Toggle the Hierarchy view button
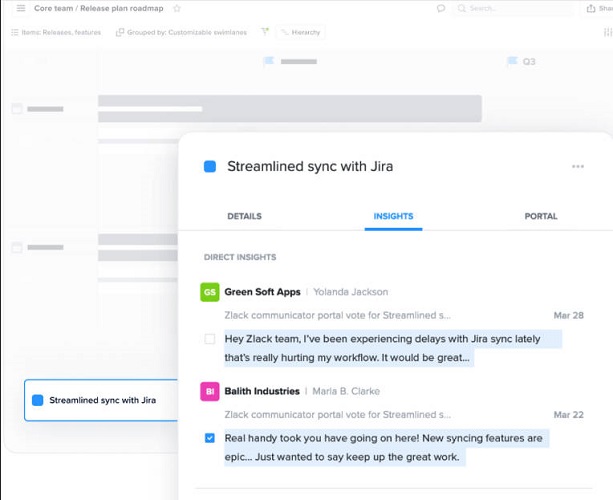Image resolution: width=613 pixels, height=500 pixels. tap(301, 32)
